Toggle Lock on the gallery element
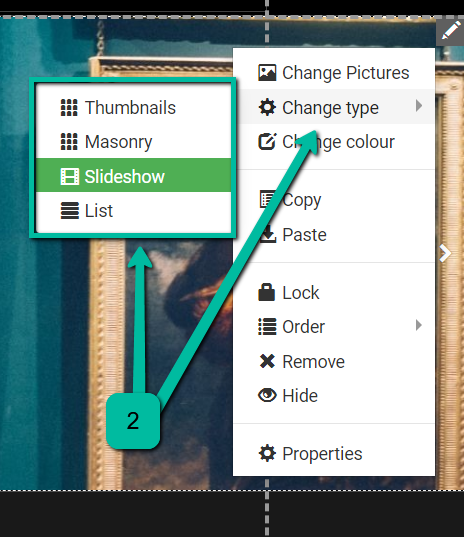Image resolution: width=464 pixels, height=537 pixels. point(334,292)
